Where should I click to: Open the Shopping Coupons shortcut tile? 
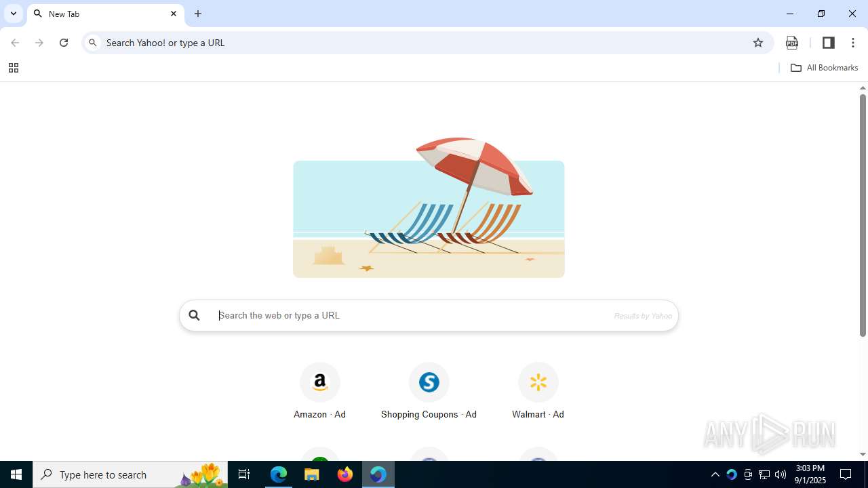pos(429,382)
